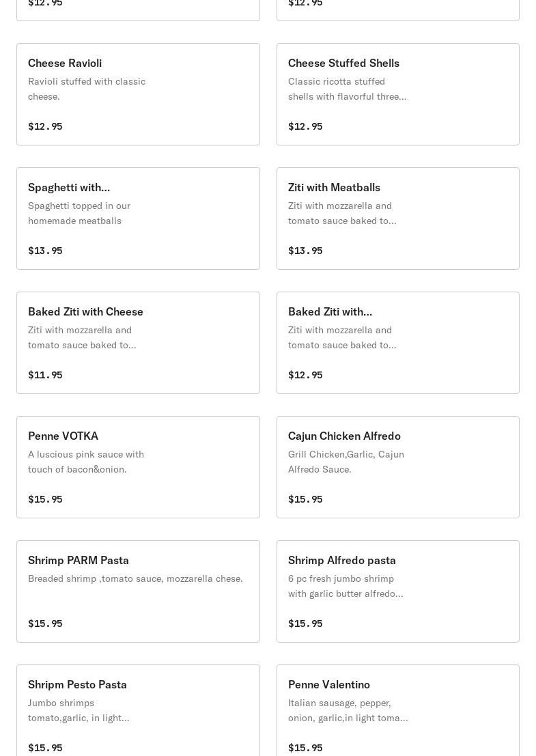The image size is (536, 756).
Task: Open the Baked Ziti with Cheese card
Action: (x=85, y=311)
